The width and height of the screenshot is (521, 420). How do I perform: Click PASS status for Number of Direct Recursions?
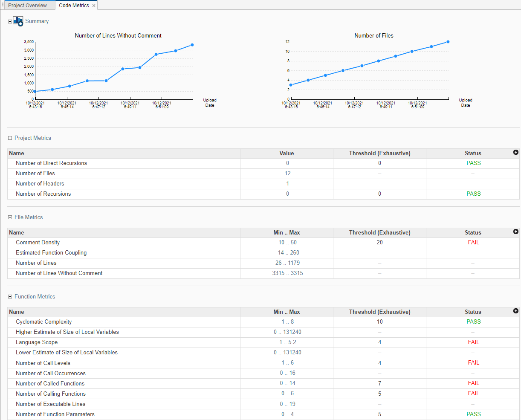(x=473, y=163)
